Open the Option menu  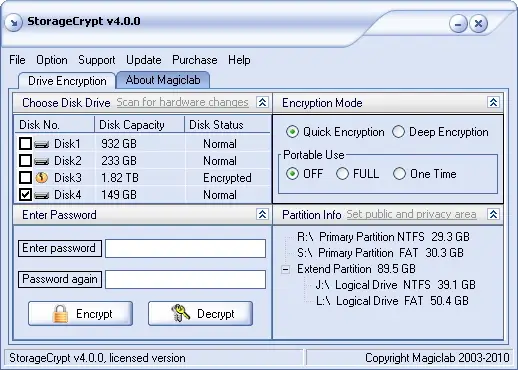[x=52, y=60]
